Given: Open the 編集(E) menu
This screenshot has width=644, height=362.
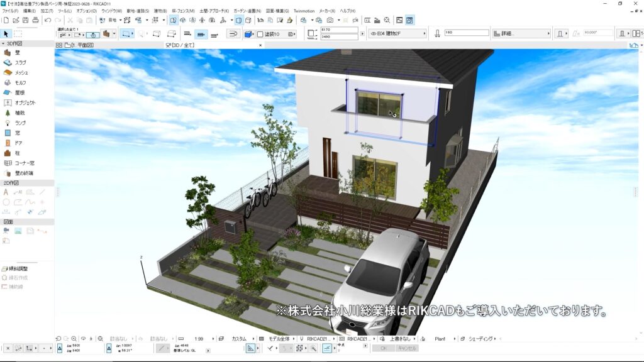Looking at the screenshot, I should [x=29, y=11].
